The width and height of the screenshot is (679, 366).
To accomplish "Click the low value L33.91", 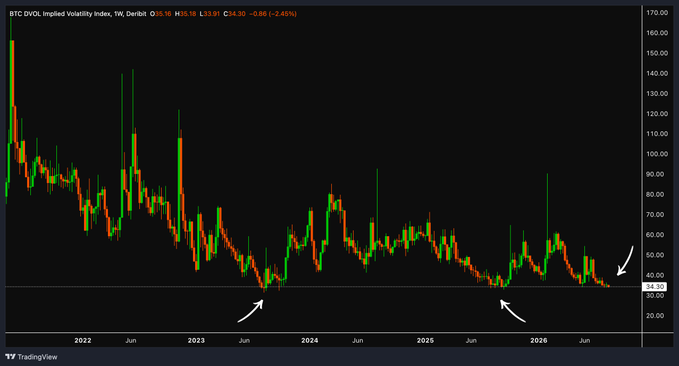I will point(210,14).
